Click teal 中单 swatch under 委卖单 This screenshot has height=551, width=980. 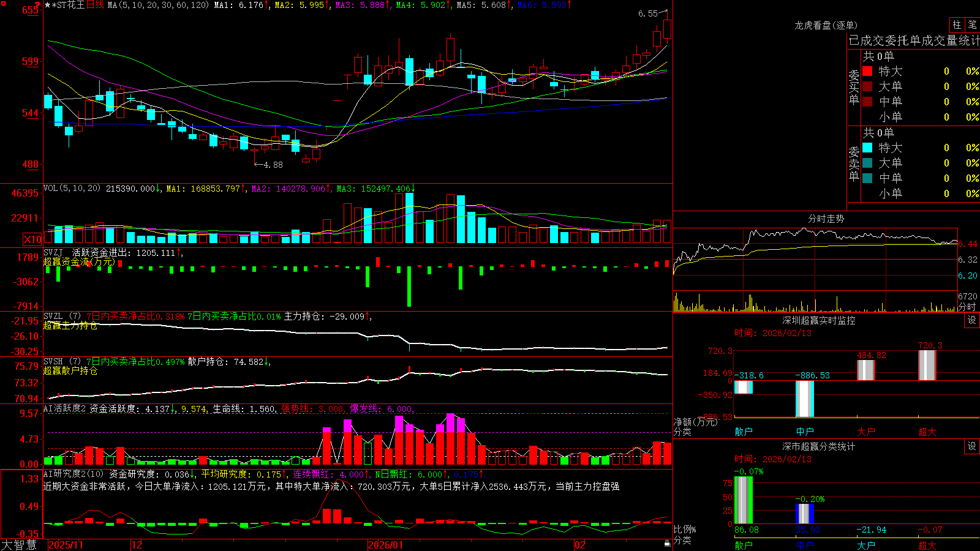tap(867, 178)
